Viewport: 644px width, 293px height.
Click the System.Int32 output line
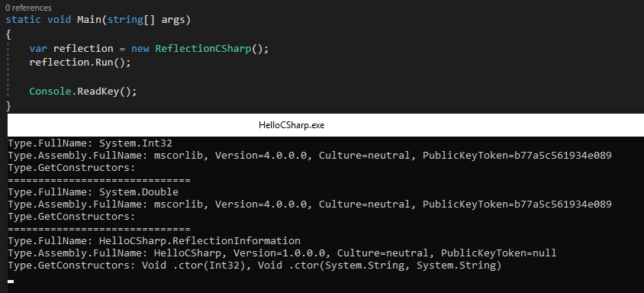coord(90,143)
